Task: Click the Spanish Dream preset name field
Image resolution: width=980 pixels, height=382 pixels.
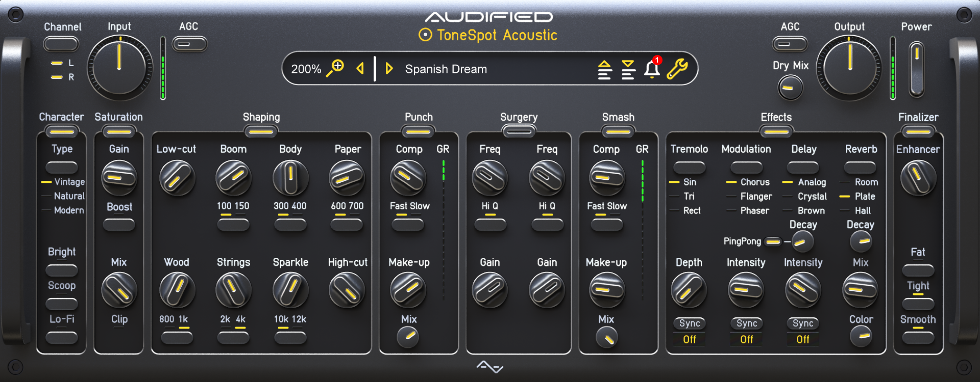Action: [x=446, y=69]
